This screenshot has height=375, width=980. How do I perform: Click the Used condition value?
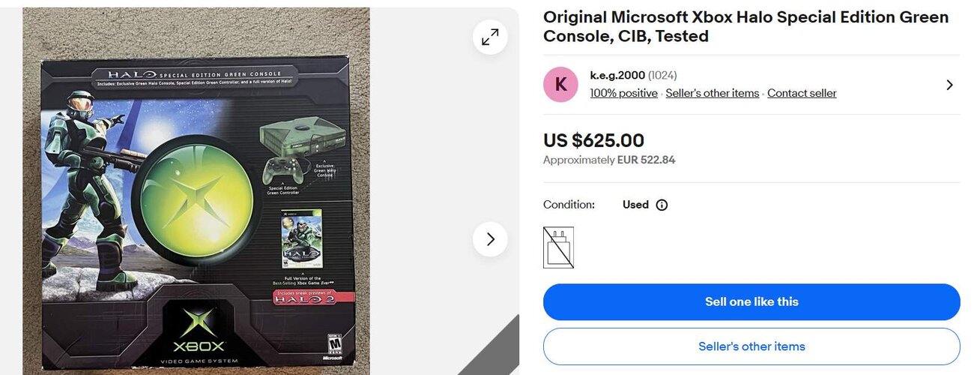click(x=635, y=205)
